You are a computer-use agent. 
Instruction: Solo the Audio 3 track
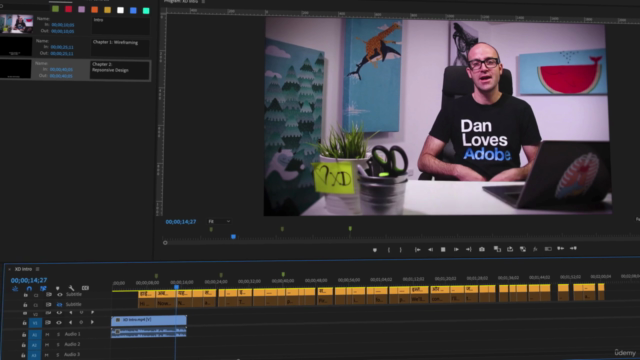tap(58, 355)
